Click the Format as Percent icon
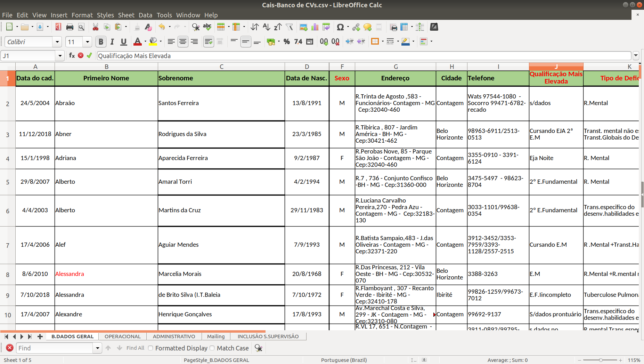 coord(286,42)
